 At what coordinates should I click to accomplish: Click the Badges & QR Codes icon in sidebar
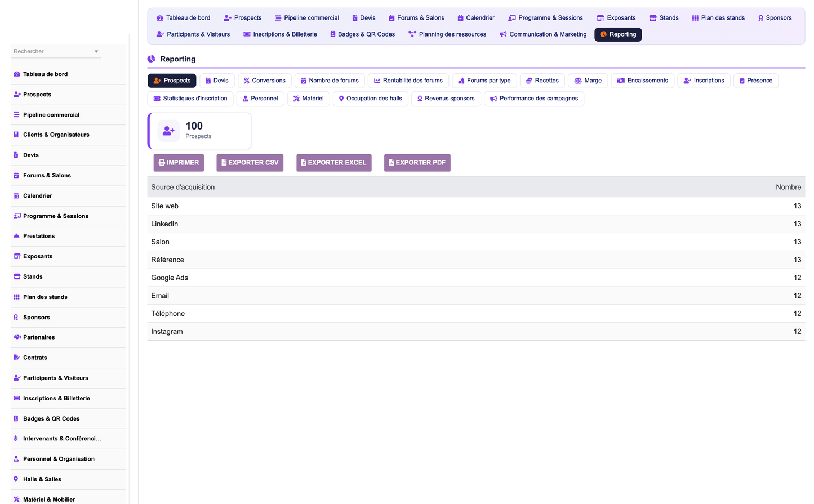click(x=16, y=419)
